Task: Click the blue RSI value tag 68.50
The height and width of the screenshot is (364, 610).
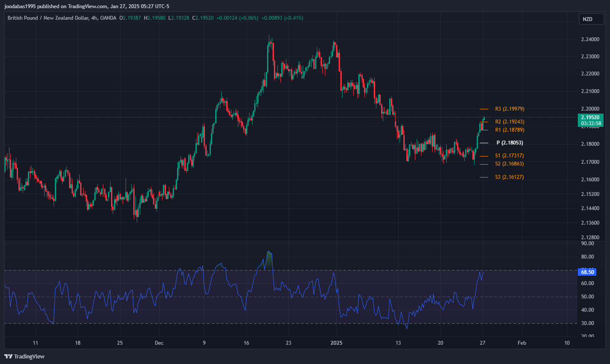Action: coord(587,272)
